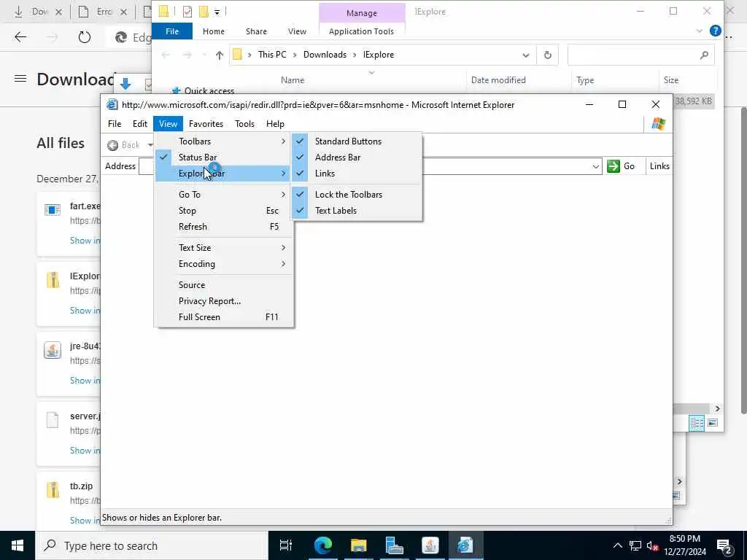Click the Java icon in the taskbar

(430, 545)
